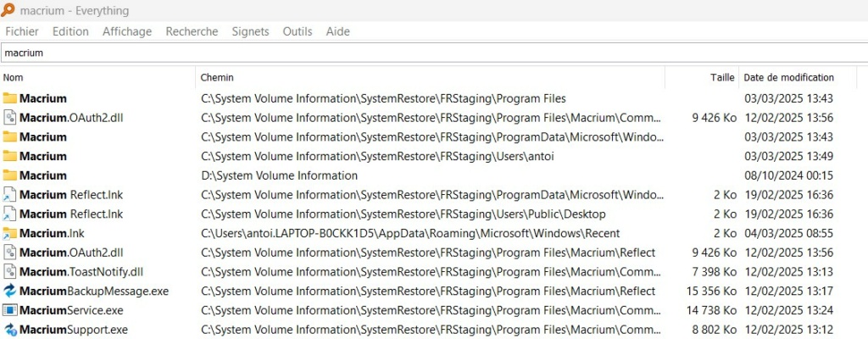Click shortcut icon of Macrium Reflect.lnk in ProgramData row
Image resolution: width=868 pixels, height=339 pixels.
coord(10,194)
